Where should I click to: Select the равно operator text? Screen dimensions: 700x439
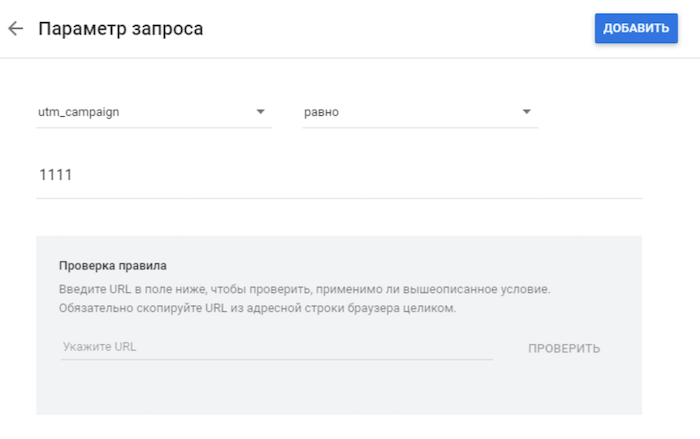click(x=321, y=112)
